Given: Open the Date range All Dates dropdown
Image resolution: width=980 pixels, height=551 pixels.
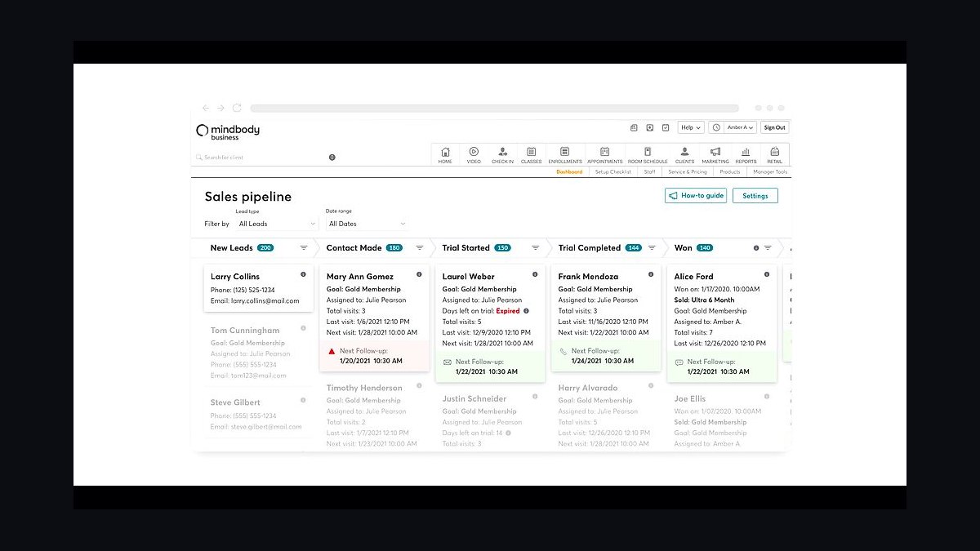Looking at the screenshot, I should pos(367,224).
